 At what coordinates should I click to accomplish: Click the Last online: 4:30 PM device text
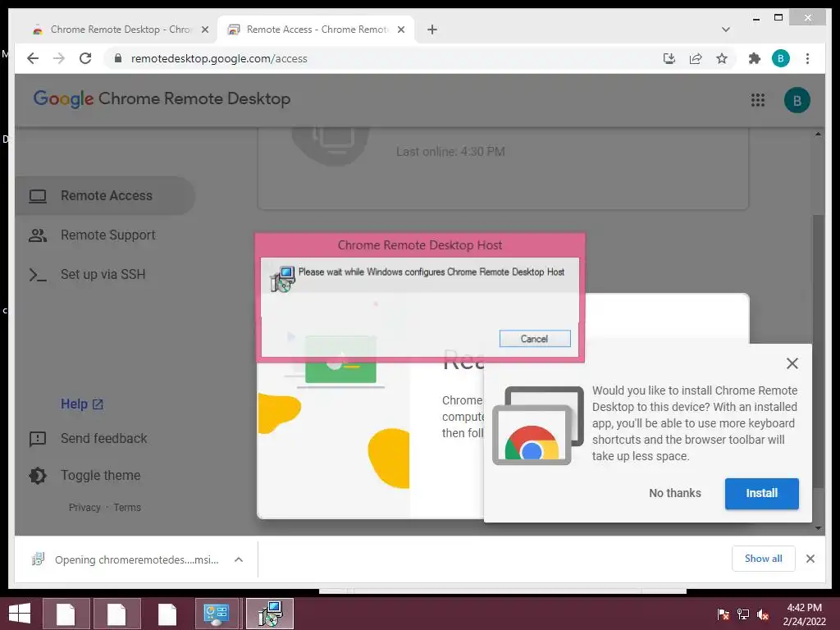(450, 152)
